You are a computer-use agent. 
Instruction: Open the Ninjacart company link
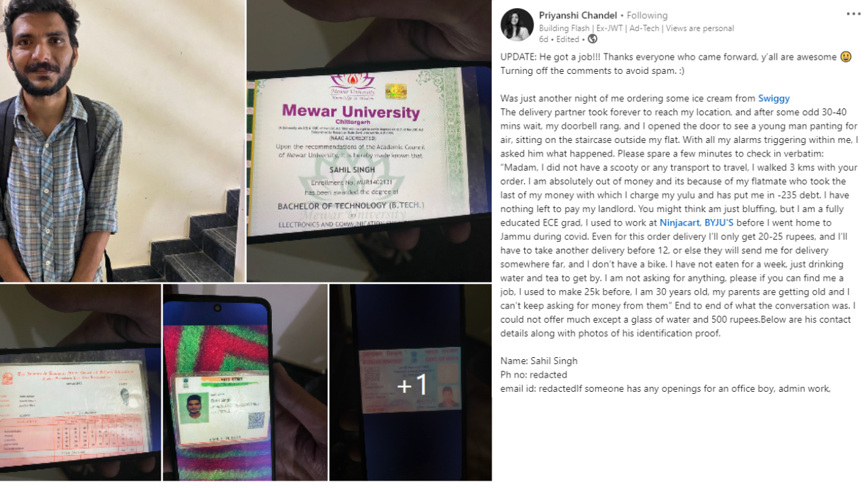(x=681, y=222)
